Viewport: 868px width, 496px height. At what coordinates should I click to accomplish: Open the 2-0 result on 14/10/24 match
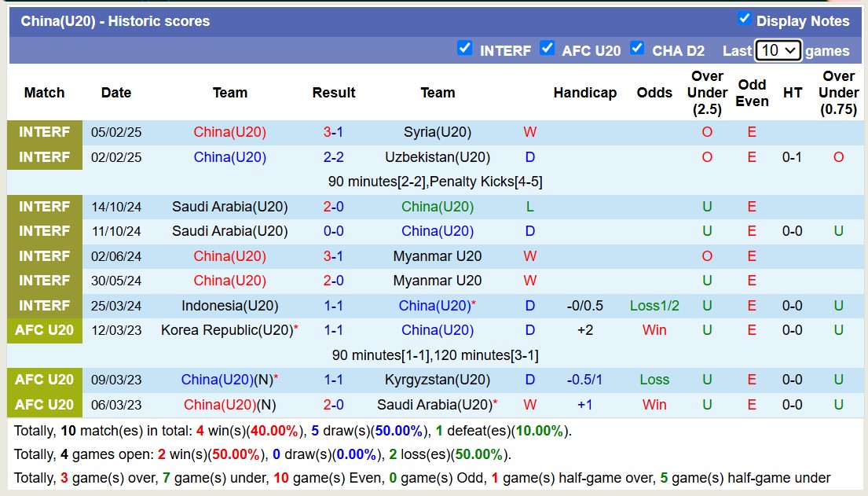334,207
